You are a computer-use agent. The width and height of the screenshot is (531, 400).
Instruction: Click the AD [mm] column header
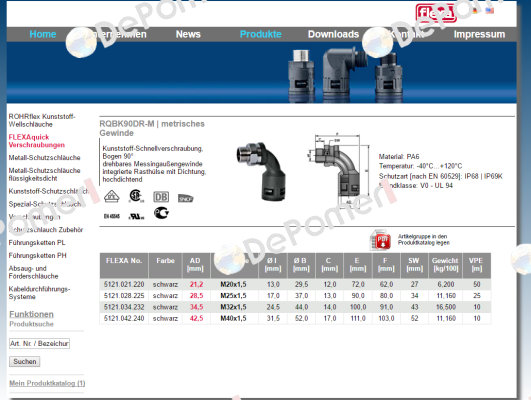point(195,265)
